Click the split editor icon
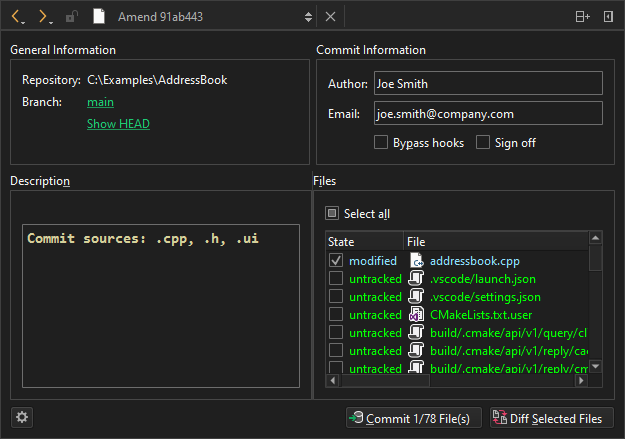 pyautogui.click(x=582, y=17)
